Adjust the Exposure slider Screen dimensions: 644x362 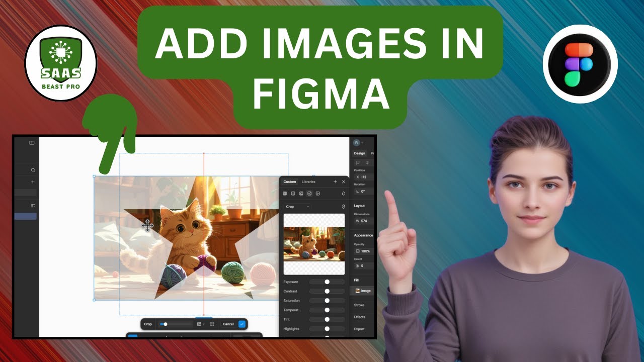point(327,282)
